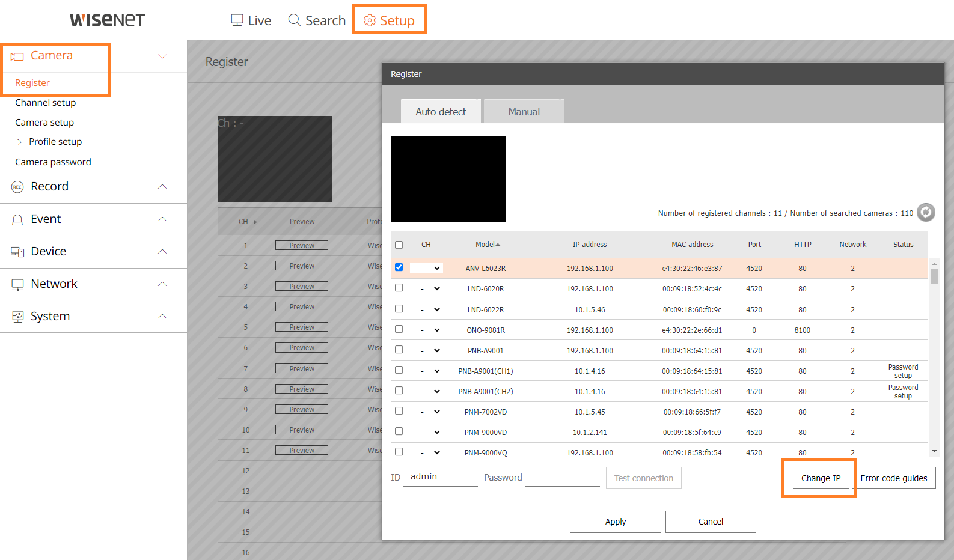
Task: Open Channel setup in sidebar
Action: tap(46, 103)
